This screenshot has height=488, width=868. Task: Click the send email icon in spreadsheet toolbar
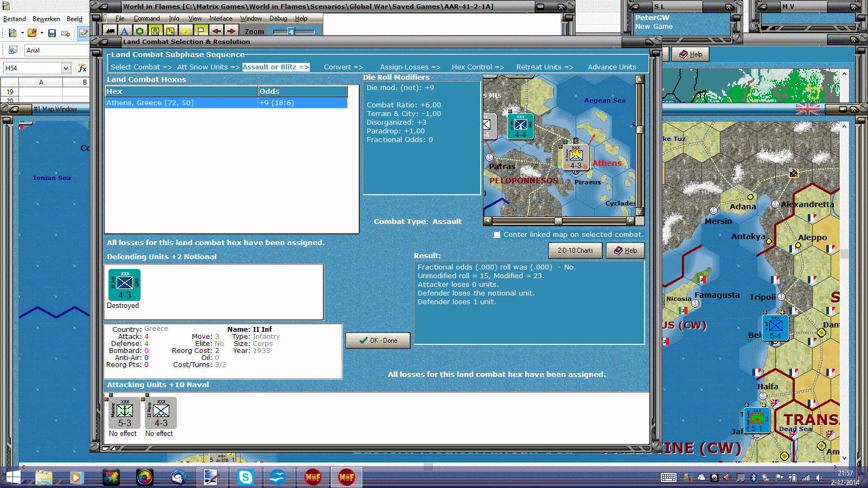[66, 33]
